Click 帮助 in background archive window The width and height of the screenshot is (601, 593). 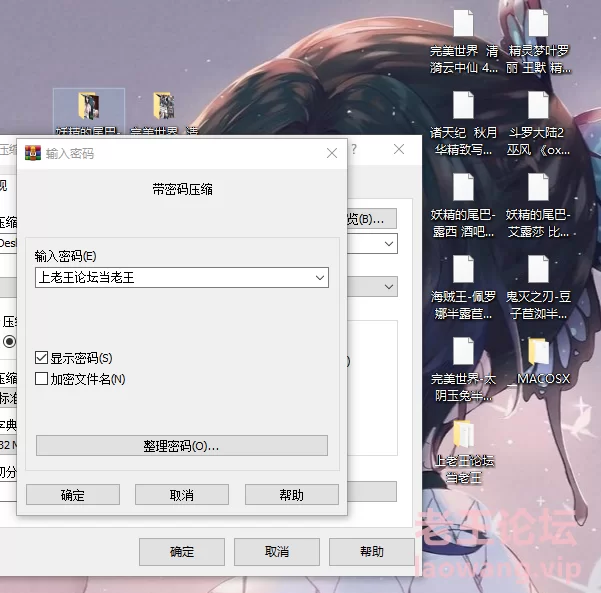[371, 552]
